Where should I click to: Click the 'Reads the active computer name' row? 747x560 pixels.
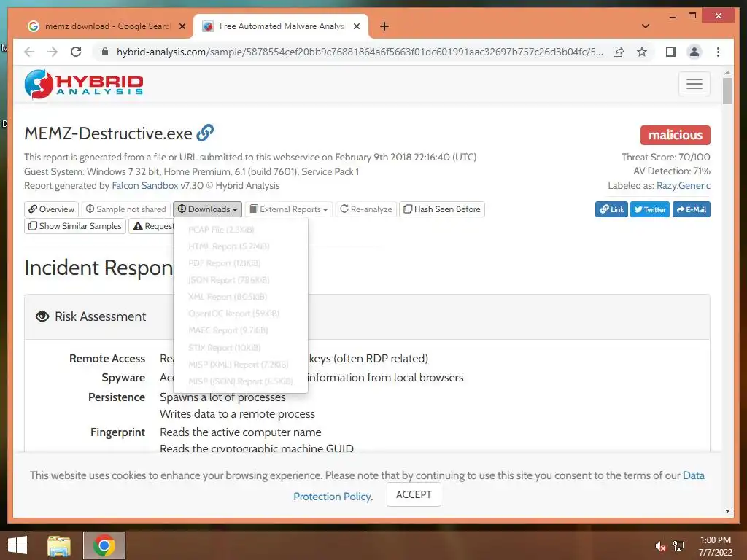coord(241,432)
